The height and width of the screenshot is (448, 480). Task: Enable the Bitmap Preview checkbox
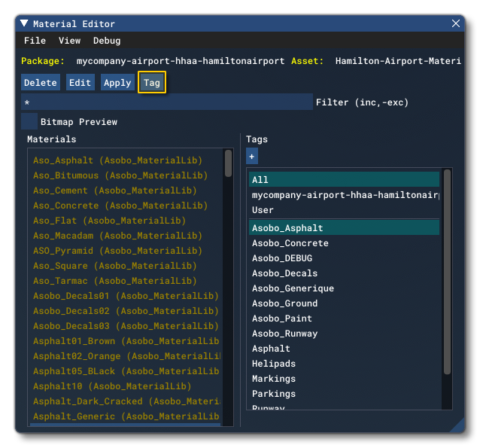click(x=29, y=121)
